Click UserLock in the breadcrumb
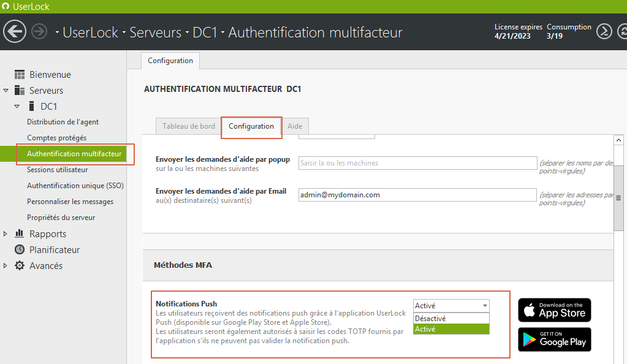This screenshot has width=627, height=364. coord(90,32)
